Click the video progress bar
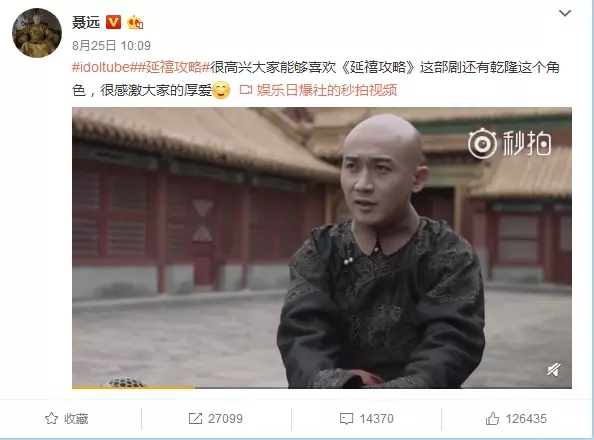Viewport: 594px width, 440px height. pyautogui.click(x=322, y=387)
